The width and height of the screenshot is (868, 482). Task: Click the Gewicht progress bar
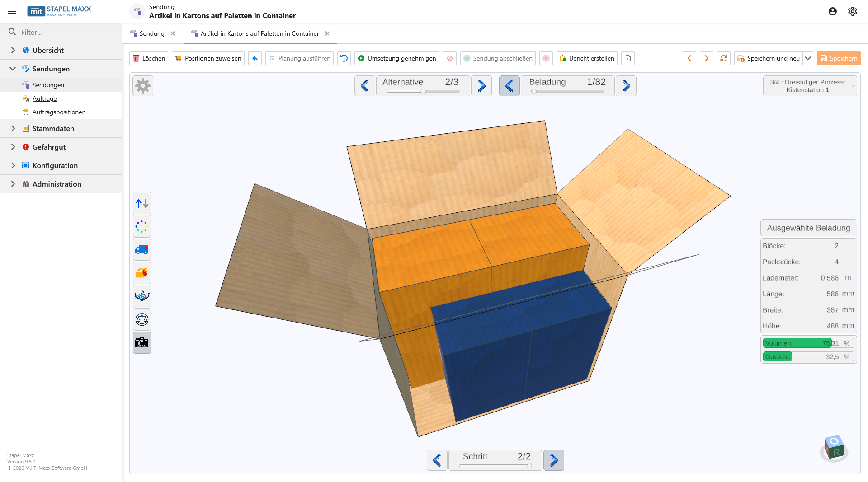pyautogui.click(x=809, y=357)
